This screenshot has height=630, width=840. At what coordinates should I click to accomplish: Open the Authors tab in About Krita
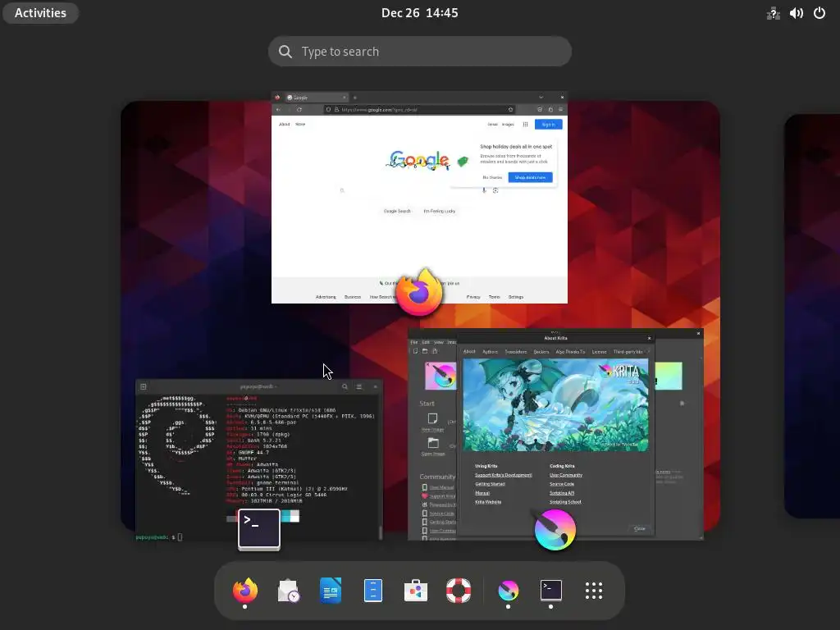pyautogui.click(x=490, y=352)
